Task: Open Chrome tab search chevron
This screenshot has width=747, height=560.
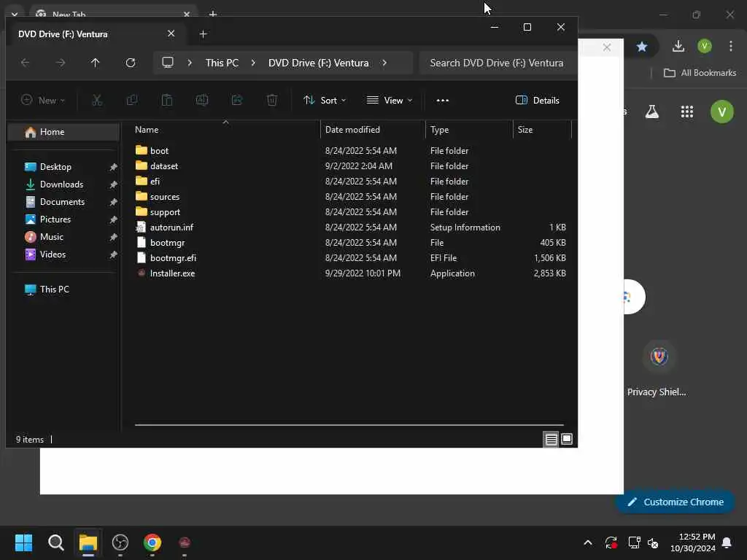Action: 15,15
